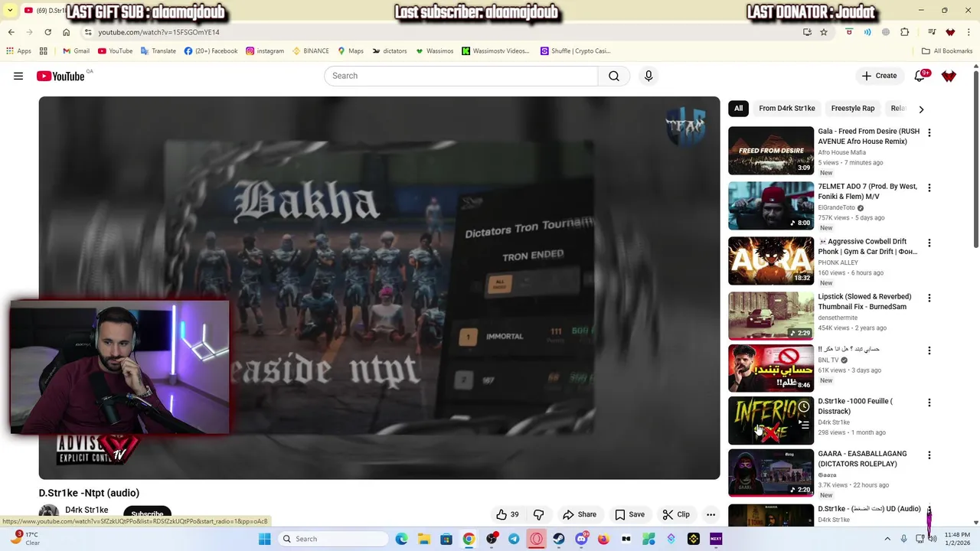Open options for BNL TV video
Viewport: 980px width, 551px height.
click(x=929, y=350)
